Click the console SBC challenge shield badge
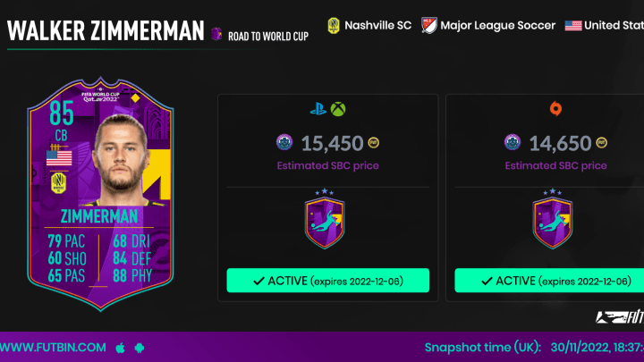 (325, 220)
